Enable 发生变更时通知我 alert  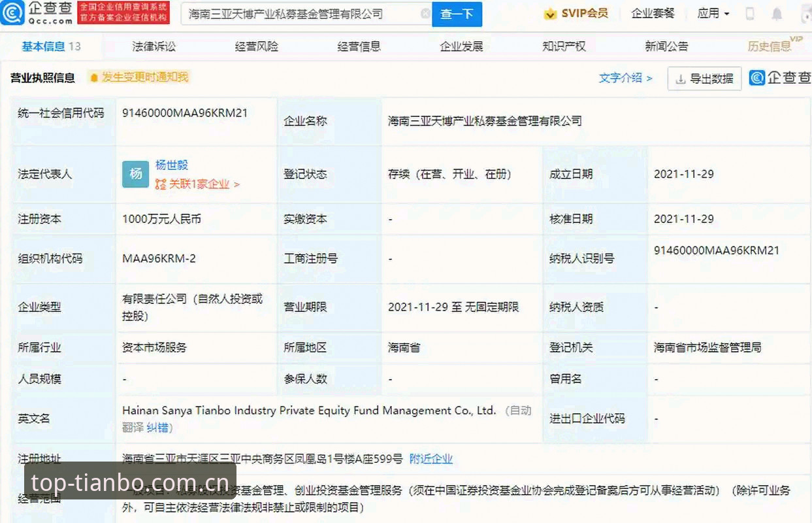[x=138, y=77]
